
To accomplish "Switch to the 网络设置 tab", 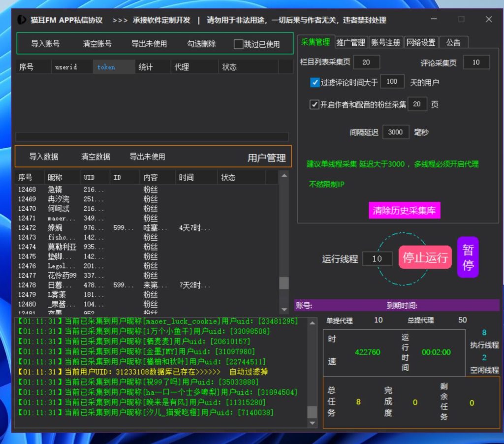I will point(420,42).
